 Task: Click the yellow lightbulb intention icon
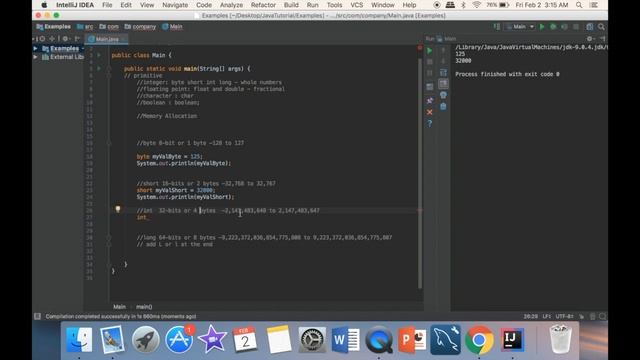pos(118,209)
